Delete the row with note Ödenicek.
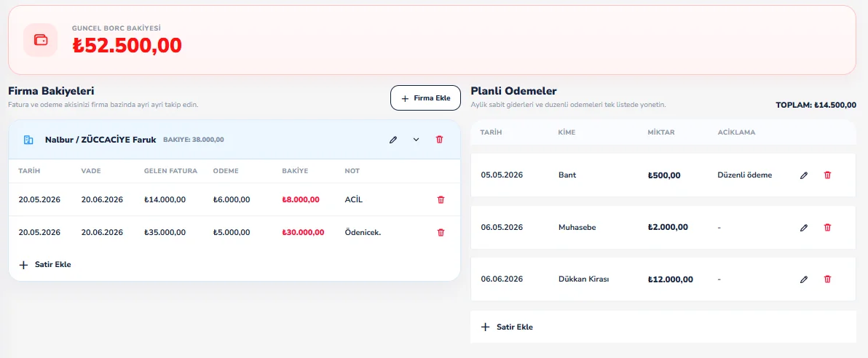 point(441,232)
